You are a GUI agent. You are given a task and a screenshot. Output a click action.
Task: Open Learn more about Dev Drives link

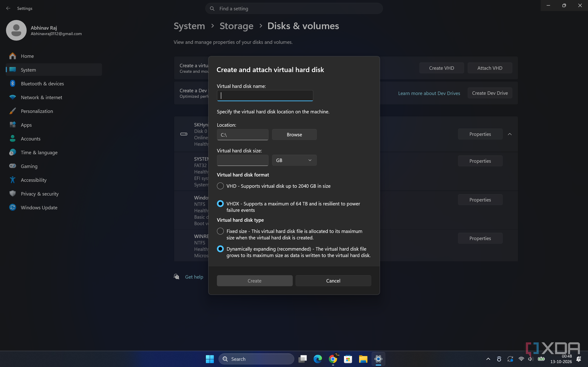click(429, 93)
